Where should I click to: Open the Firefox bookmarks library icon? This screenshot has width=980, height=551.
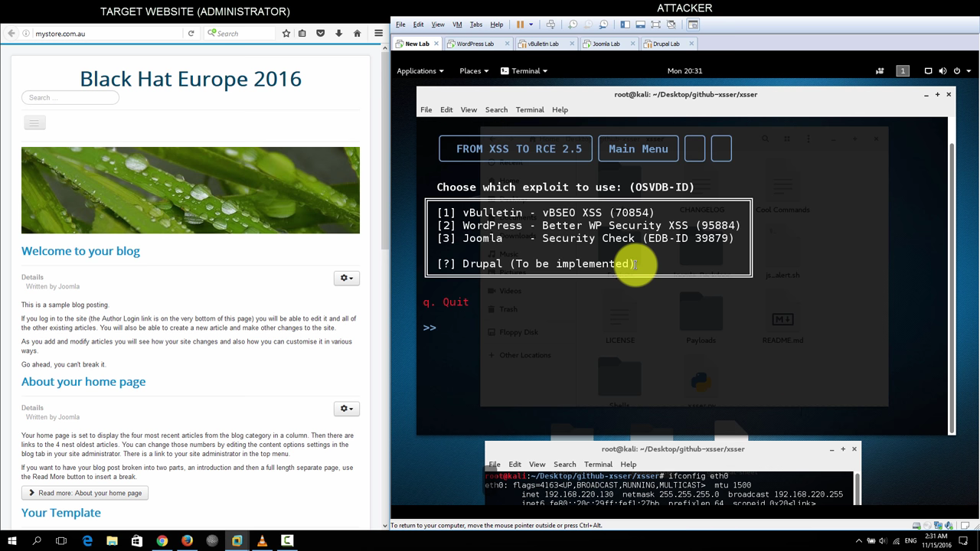(302, 34)
